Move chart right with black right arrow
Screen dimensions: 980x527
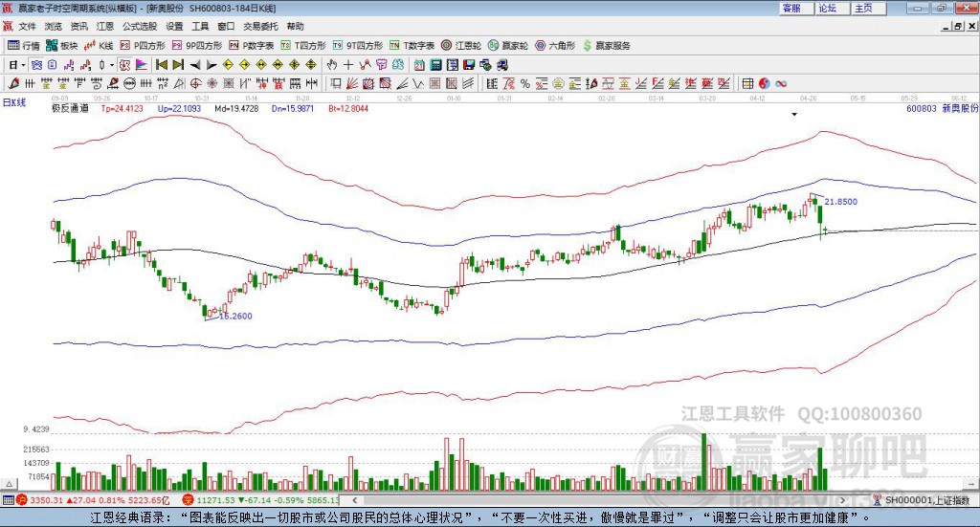pyautogui.click(x=212, y=65)
